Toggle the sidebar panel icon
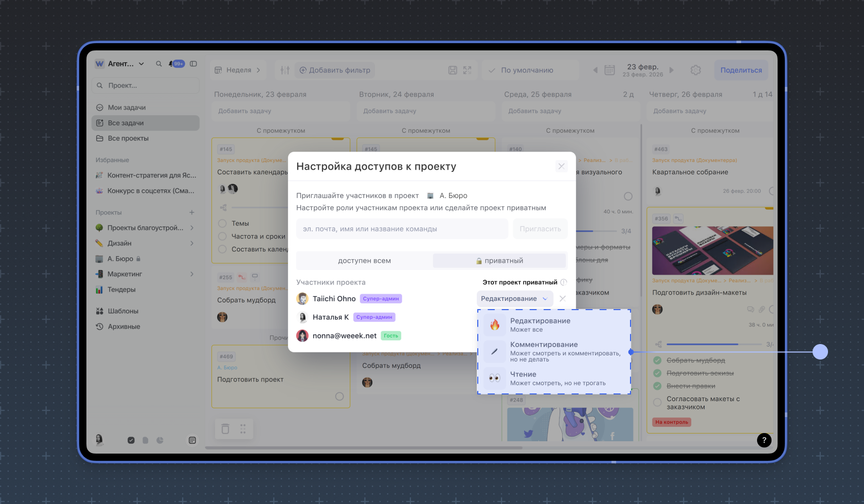 click(193, 64)
